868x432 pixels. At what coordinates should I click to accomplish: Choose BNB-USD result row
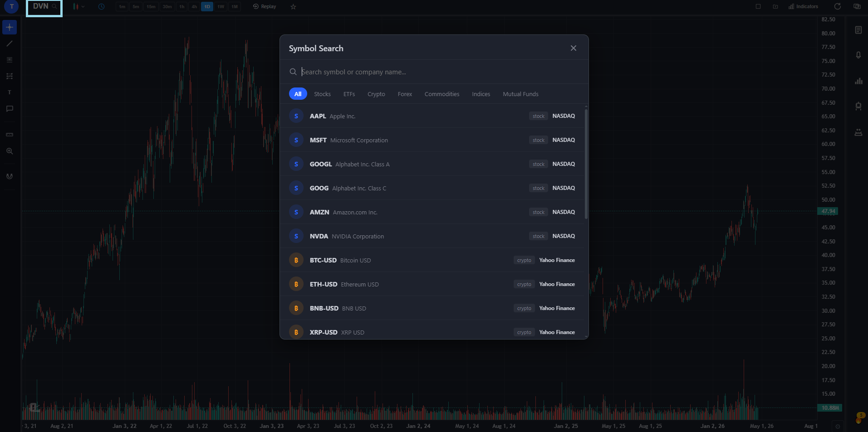[x=432, y=308]
